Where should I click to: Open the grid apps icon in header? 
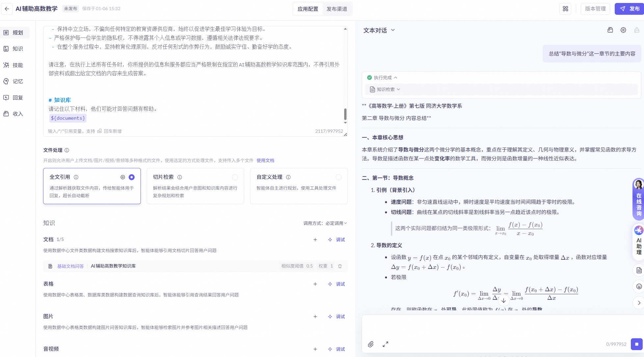click(565, 9)
